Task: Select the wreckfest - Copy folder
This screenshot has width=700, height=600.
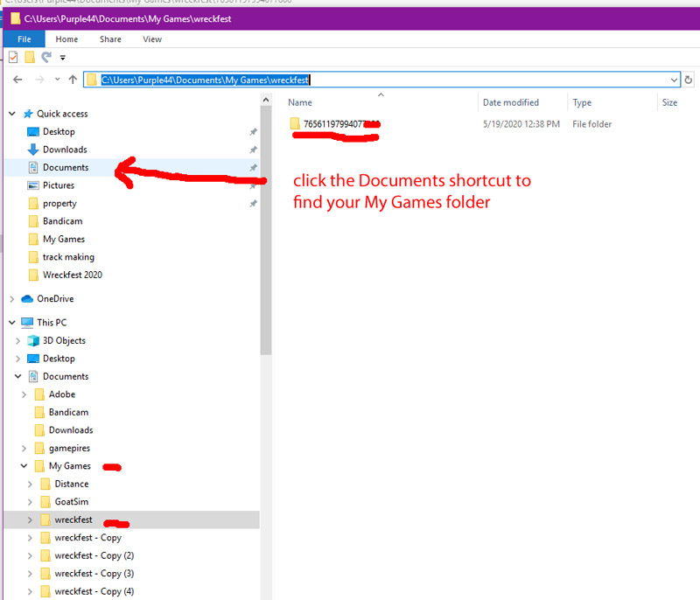Action: point(88,538)
